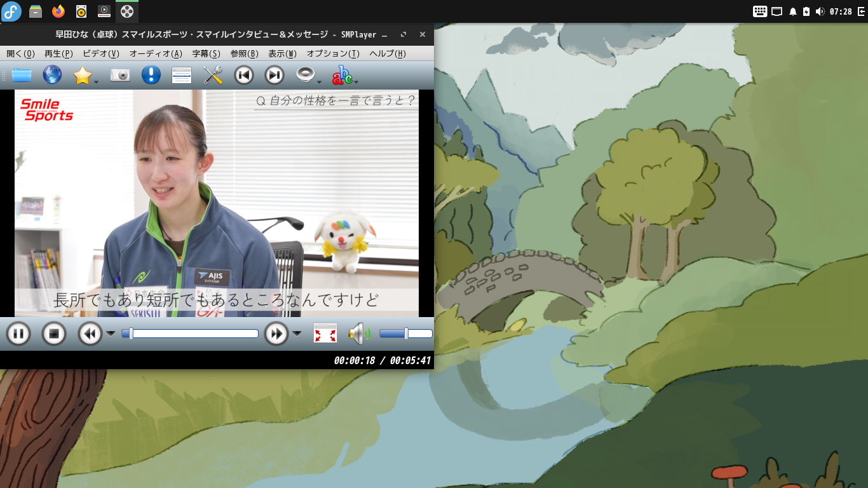868x488 pixels.
Task: Minimize the SMPlayer window
Action: 384,35
